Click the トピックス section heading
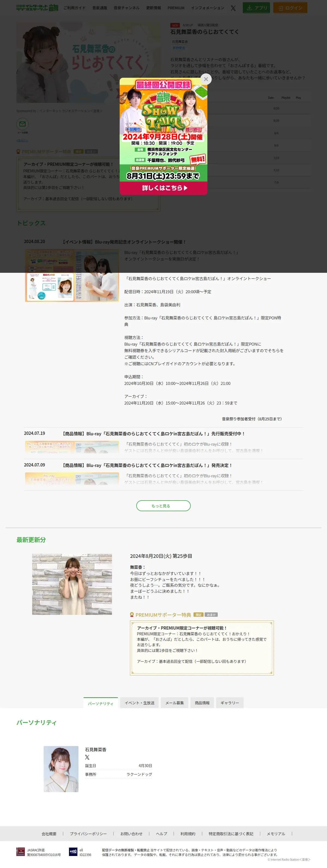327x868 pixels. (31, 223)
